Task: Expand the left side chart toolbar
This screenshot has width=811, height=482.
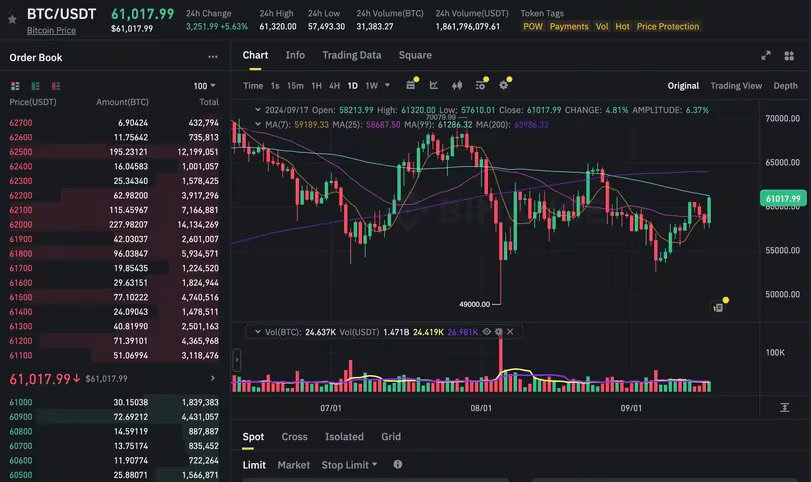Action: click(x=237, y=360)
